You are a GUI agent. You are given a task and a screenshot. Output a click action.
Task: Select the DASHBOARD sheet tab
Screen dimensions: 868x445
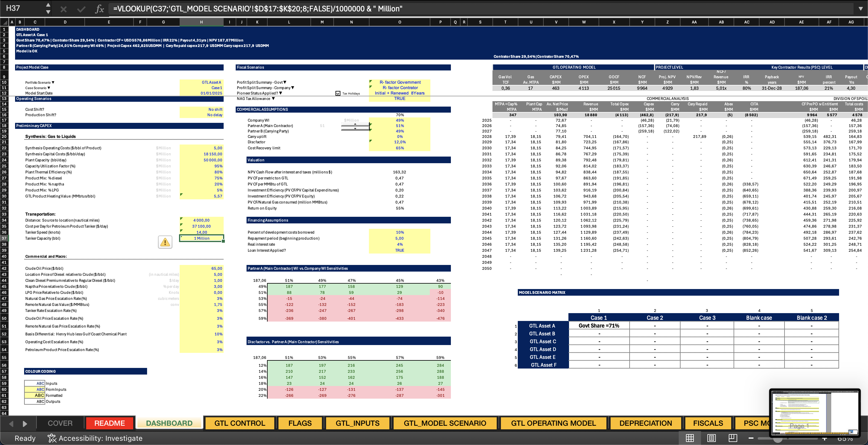(169, 423)
